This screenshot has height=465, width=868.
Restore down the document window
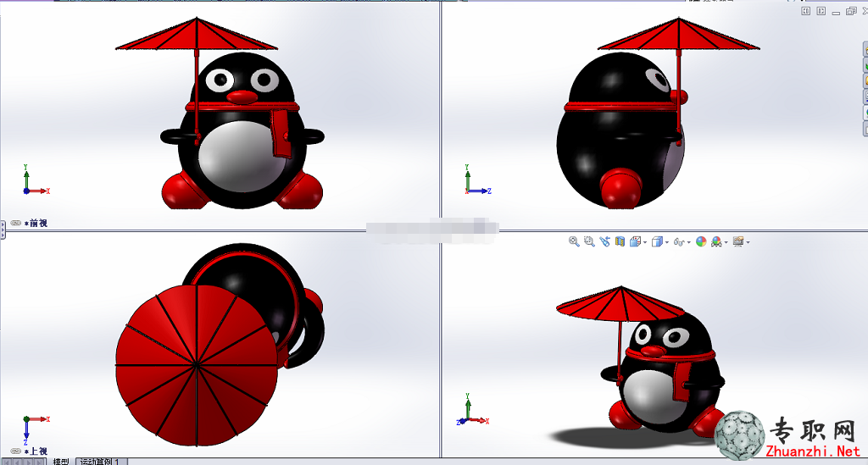[x=851, y=11]
